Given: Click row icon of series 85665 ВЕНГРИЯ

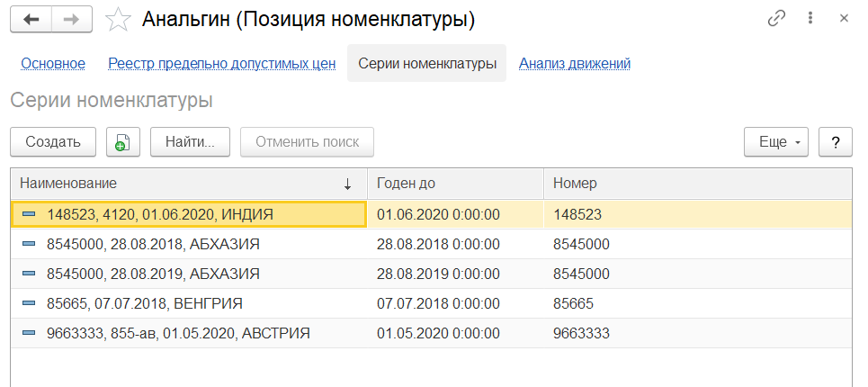Looking at the screenshot, I should click(x=29, y=303).
